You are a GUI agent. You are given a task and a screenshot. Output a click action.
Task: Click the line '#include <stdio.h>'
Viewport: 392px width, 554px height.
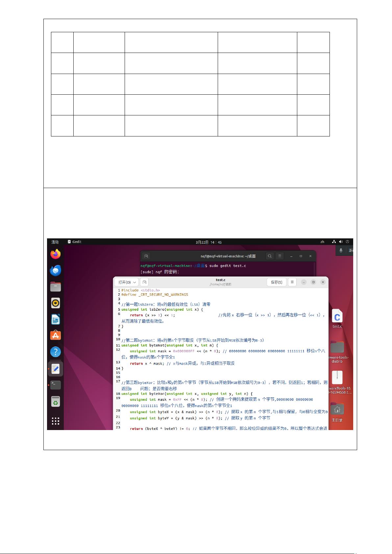pos(140,290)
